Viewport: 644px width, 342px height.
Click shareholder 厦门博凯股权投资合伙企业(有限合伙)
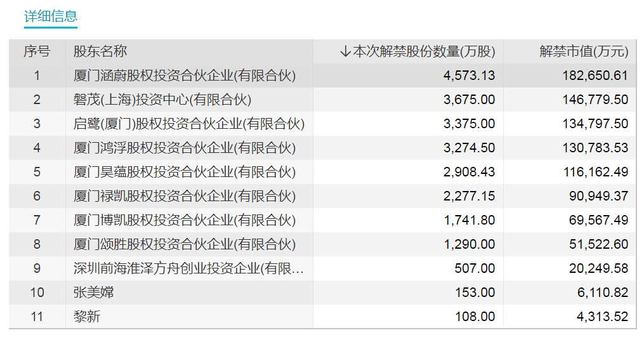tap(185, 220)
